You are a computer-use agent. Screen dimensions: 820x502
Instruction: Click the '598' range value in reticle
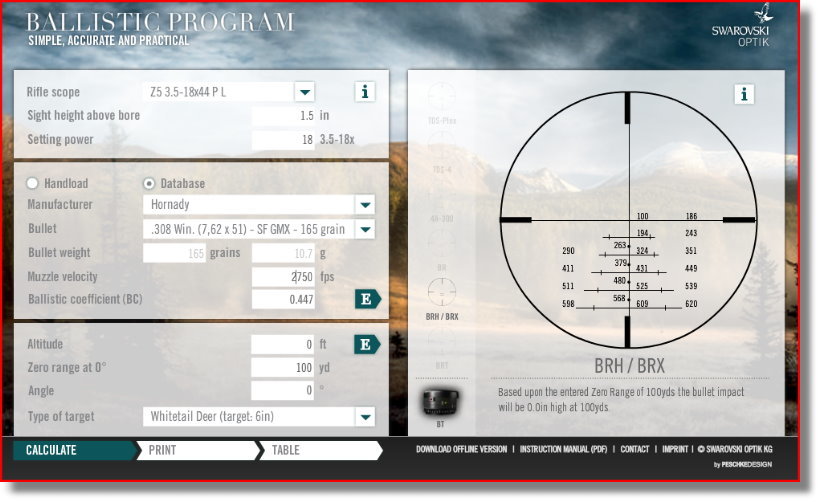pos(568,304)
